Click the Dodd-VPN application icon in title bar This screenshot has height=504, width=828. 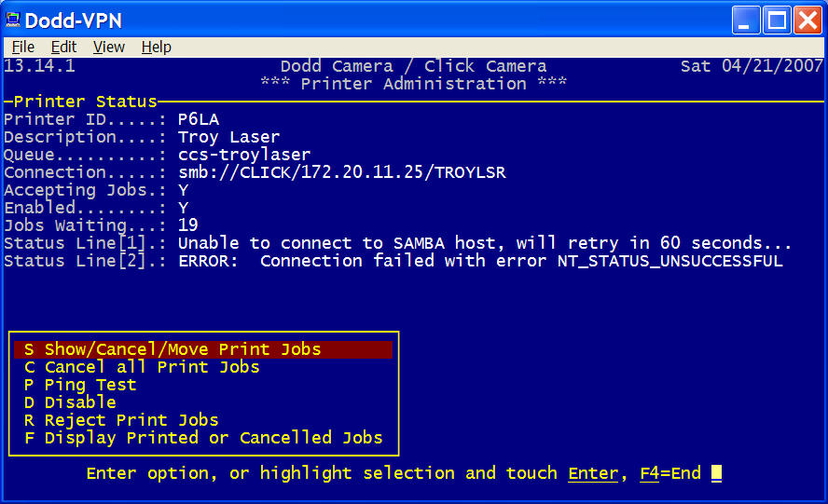12,20
